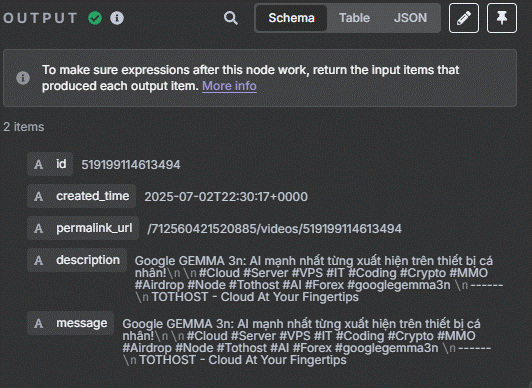Click the type icon beside description field

coord(38,260)
